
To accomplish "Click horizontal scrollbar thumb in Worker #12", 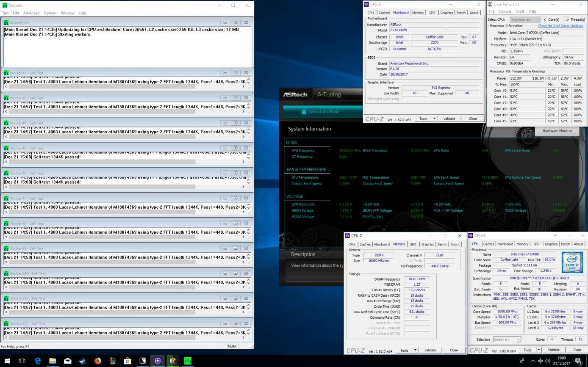I will [x=102, y=337].
